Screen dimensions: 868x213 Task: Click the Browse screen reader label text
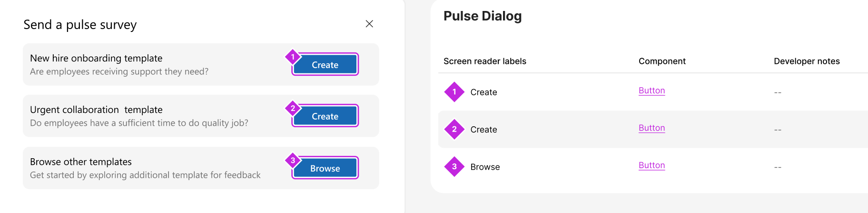pos(485,167)
